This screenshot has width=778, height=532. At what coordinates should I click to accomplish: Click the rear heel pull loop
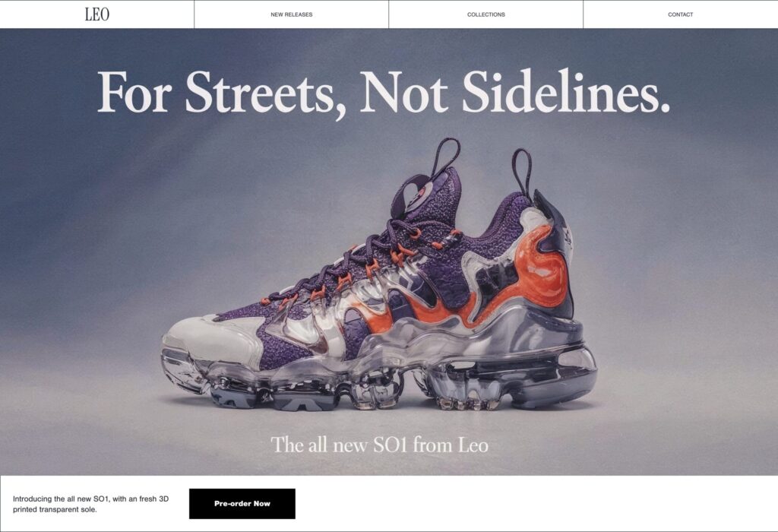pos(523,173)
